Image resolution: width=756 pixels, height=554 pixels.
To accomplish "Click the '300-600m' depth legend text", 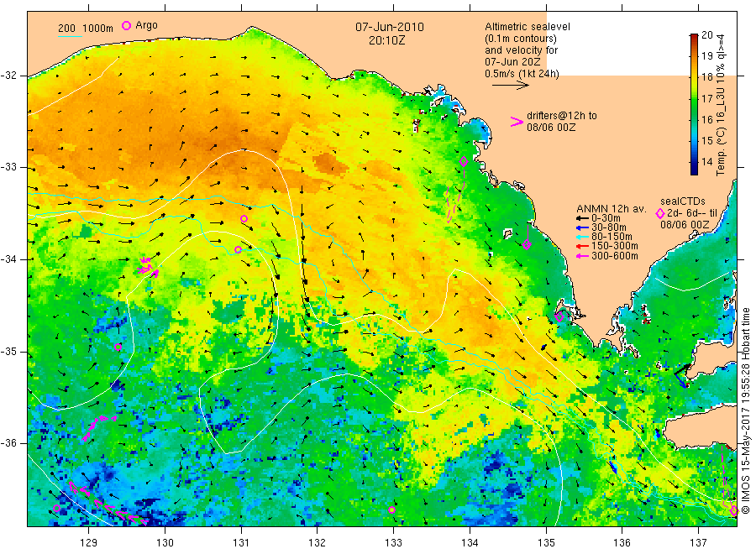I will pos(615,256).
